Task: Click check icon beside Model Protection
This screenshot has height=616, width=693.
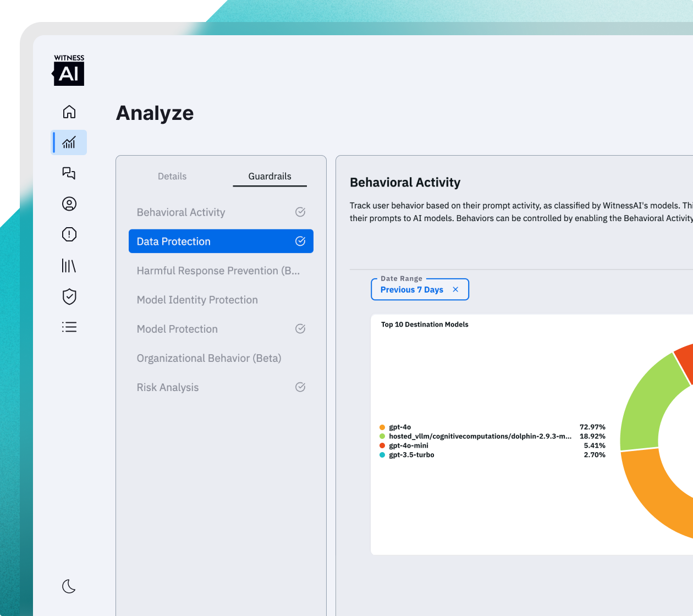Action: click(300, 328)
